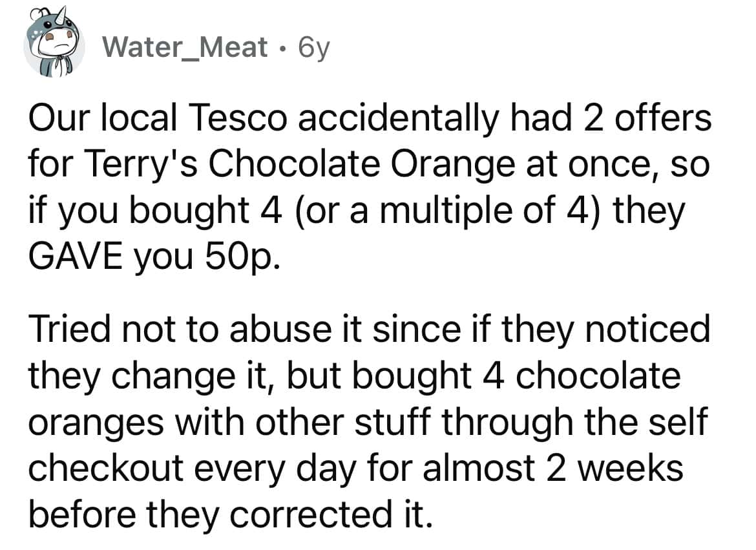Image resolution: width=756 pixels, height=550 pixels.
Task: Click the phrase 2 offers
Action: tap(639, 121)
